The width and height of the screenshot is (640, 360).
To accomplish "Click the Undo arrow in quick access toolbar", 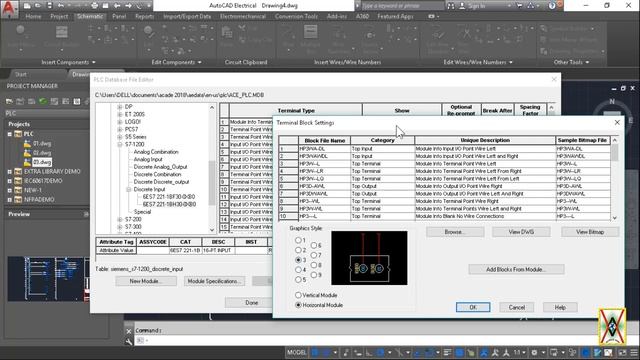I will (x=61, y=6).
